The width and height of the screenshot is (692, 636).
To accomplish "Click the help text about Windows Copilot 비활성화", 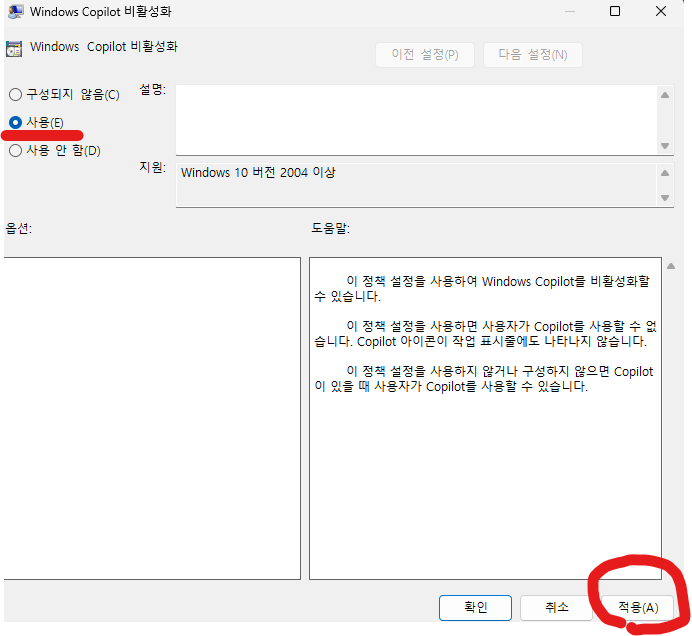I will click(485, 334).
